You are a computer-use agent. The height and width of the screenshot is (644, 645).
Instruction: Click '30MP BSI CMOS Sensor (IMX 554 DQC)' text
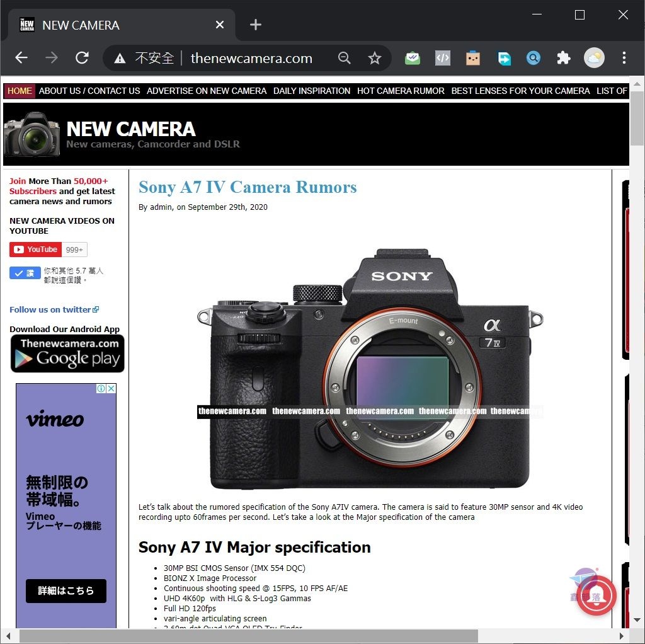(234, 568)
